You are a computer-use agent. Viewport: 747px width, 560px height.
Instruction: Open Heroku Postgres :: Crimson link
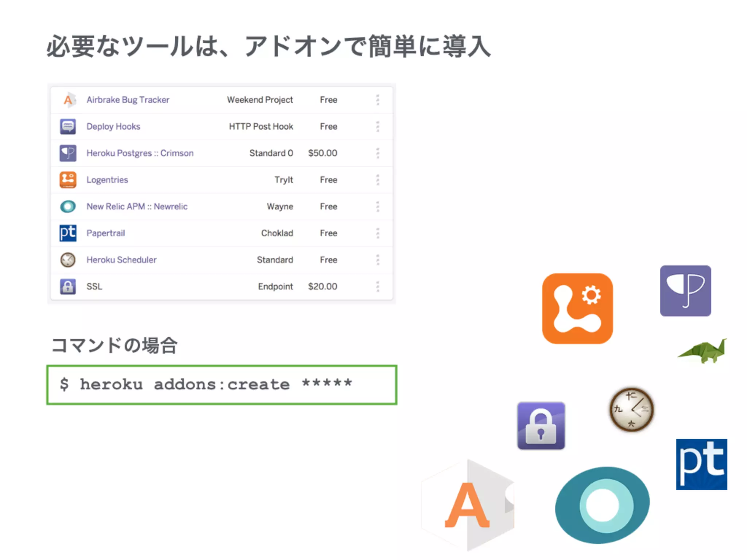pyautogui.click(x=140, y=153)
